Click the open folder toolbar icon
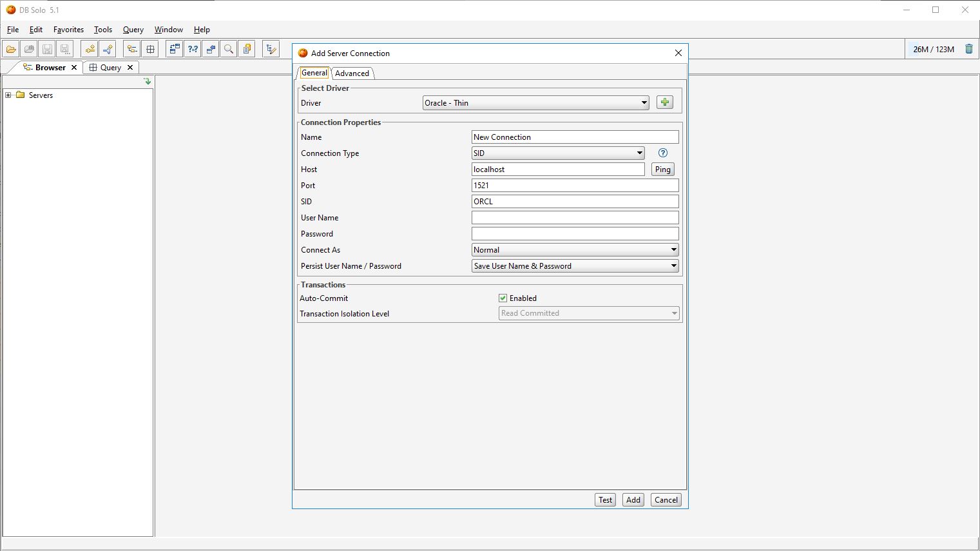Image resolution: width=980 pixels, height=551 pixels. pos(11,49)
